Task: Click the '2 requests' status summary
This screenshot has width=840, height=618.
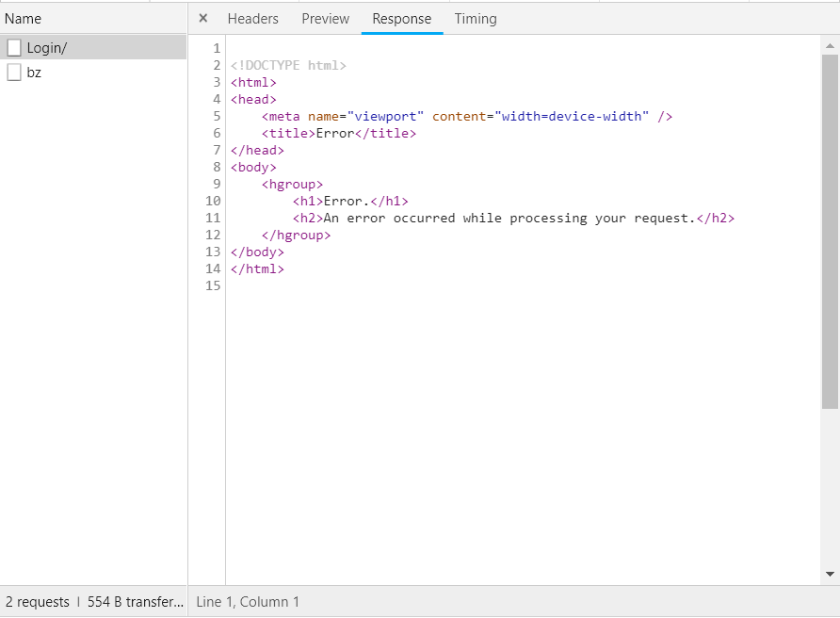Action: pos(38,602)
